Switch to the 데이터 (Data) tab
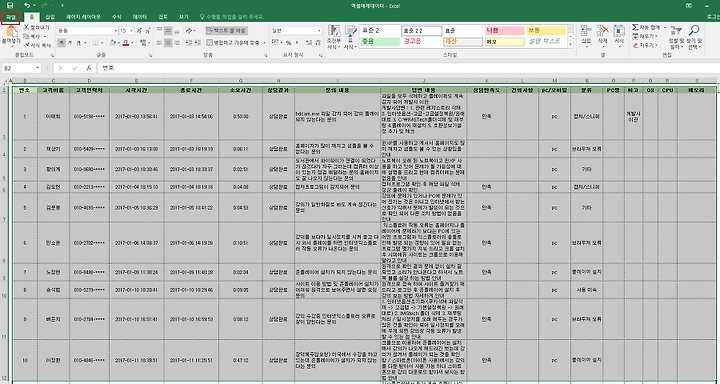The height and width of the screenshot is (384, 720). click(x=140, y=17)
